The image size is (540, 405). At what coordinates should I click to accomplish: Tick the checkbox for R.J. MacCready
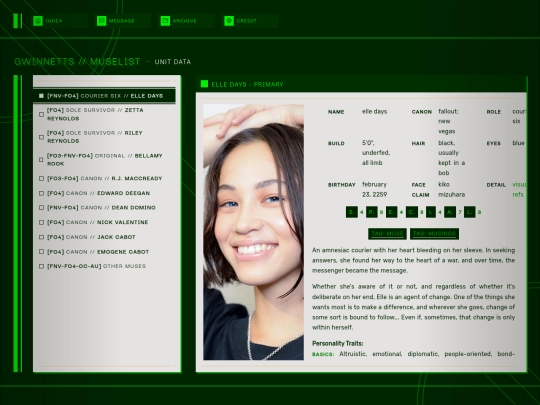41,178
